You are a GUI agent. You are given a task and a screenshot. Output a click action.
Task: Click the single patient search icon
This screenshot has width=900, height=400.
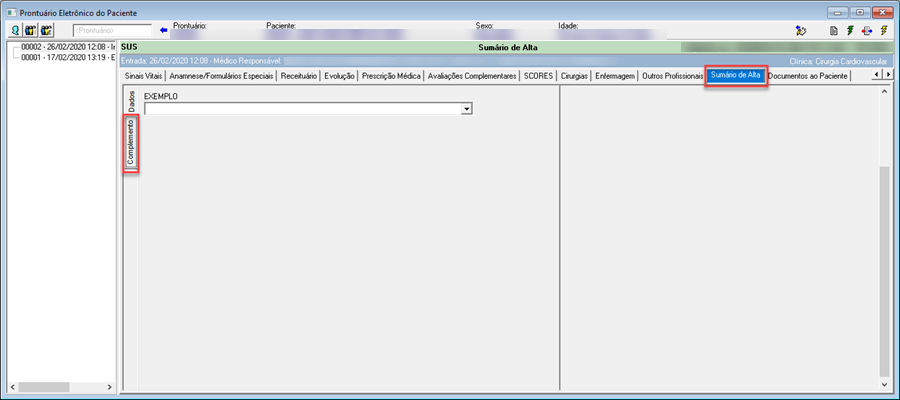tap(16, 30)
